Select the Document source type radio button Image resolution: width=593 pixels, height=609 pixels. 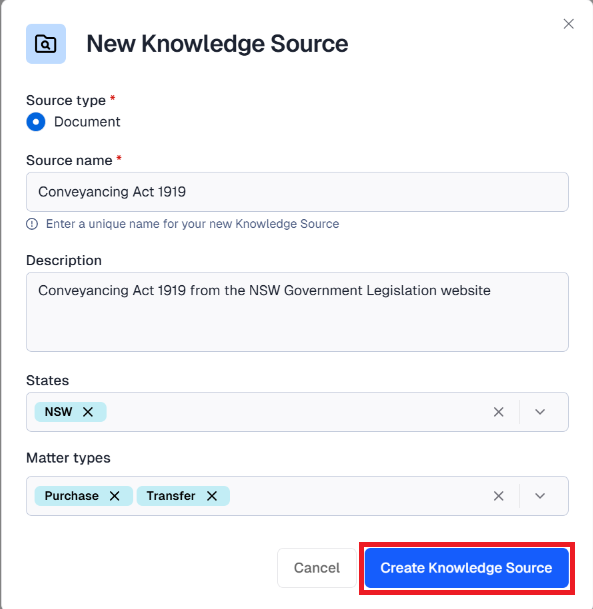point(36,122)
